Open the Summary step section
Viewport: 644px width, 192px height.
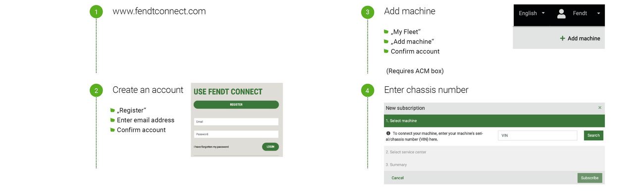point(494,165)
